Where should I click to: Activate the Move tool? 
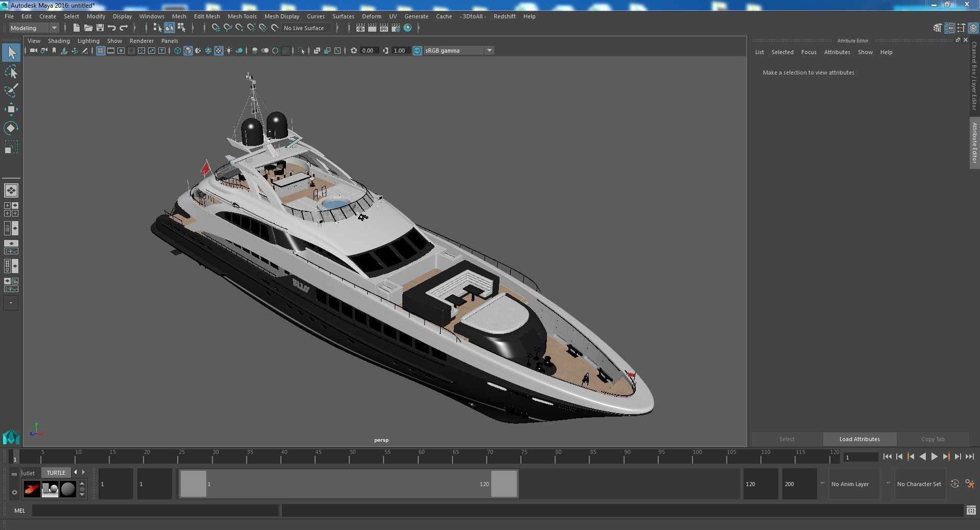coord(11,109)
